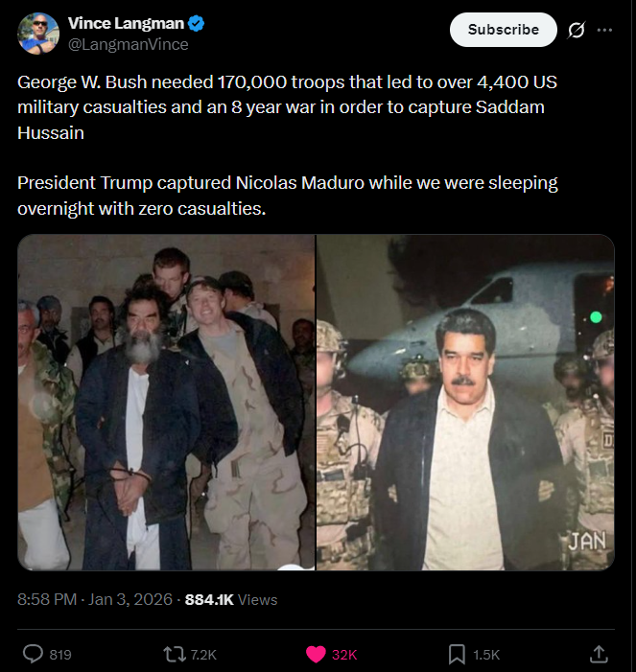
Task: Repost this tweet using the retweet icon
Action: pos(175,654)
